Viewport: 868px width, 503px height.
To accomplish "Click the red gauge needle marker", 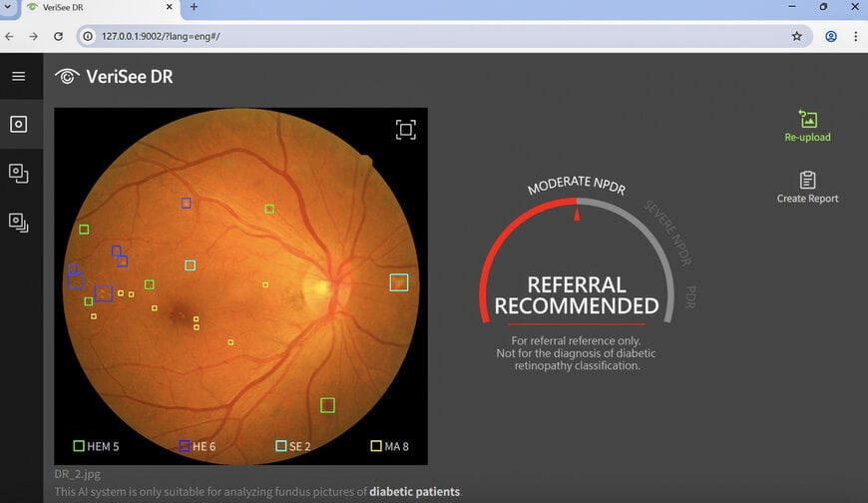I will [x=577, y=214].
